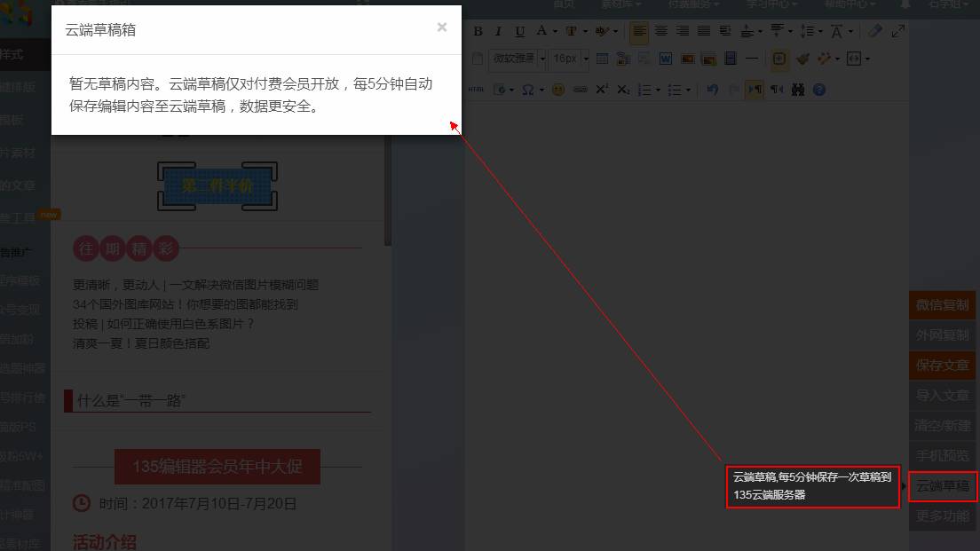Open the ordered list style dropdown
980x551 pixels.
pos(658,90)
